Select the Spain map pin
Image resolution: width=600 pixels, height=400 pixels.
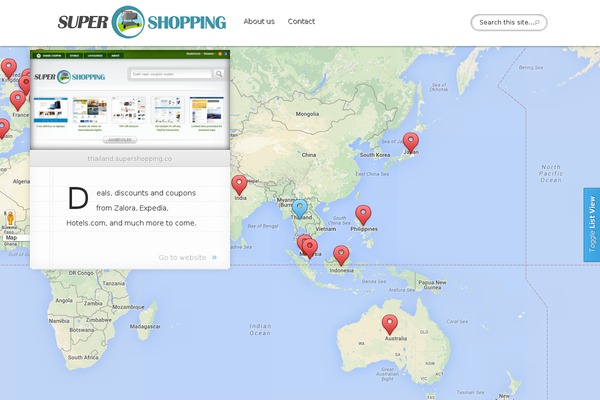[x=3, y=129]
